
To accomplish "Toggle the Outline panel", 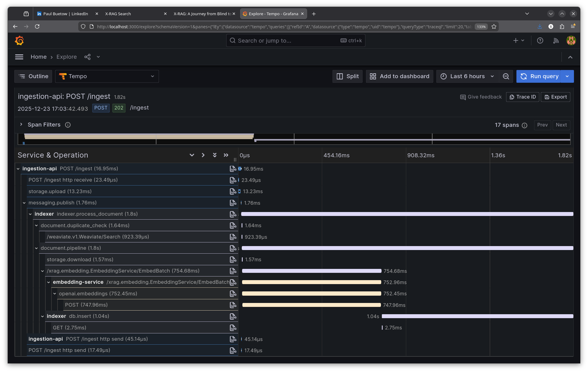I will [x=33, y=76].
